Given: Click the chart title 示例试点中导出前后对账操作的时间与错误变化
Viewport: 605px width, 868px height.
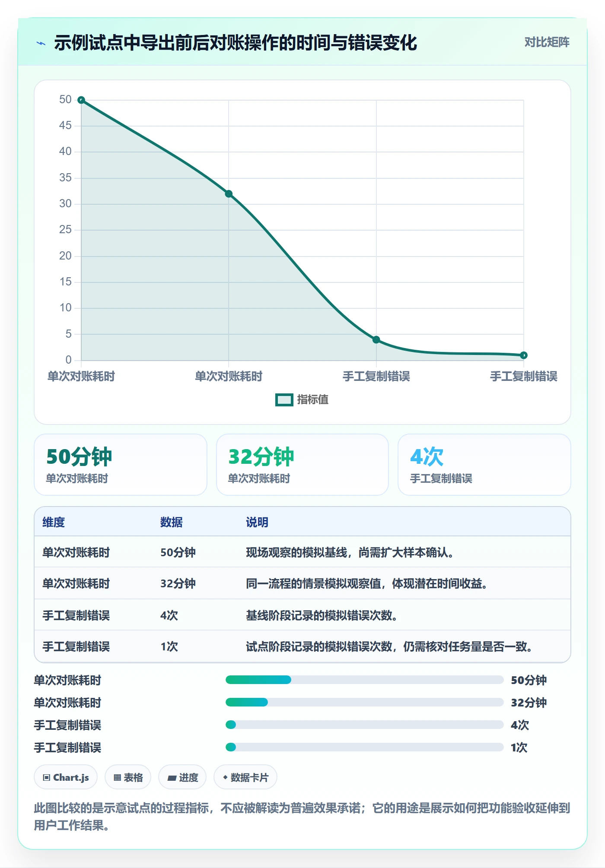Looking at the screenshot, I should [236, 43].
